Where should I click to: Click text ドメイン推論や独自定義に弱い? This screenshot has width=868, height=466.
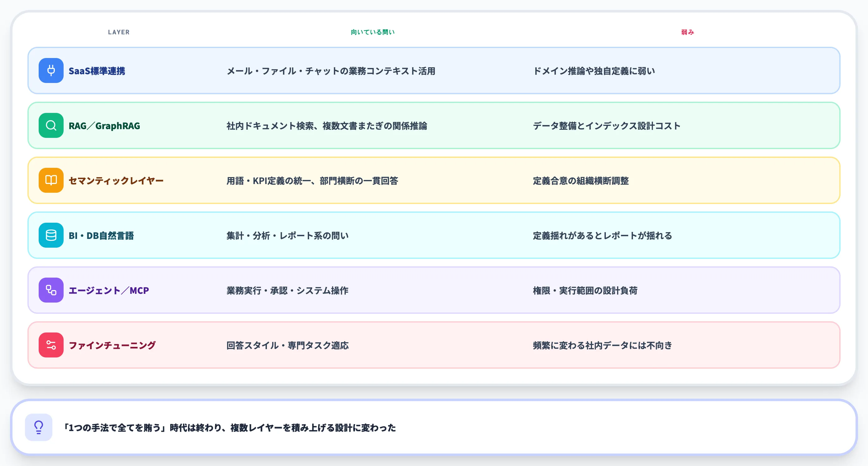click(594, 71)
